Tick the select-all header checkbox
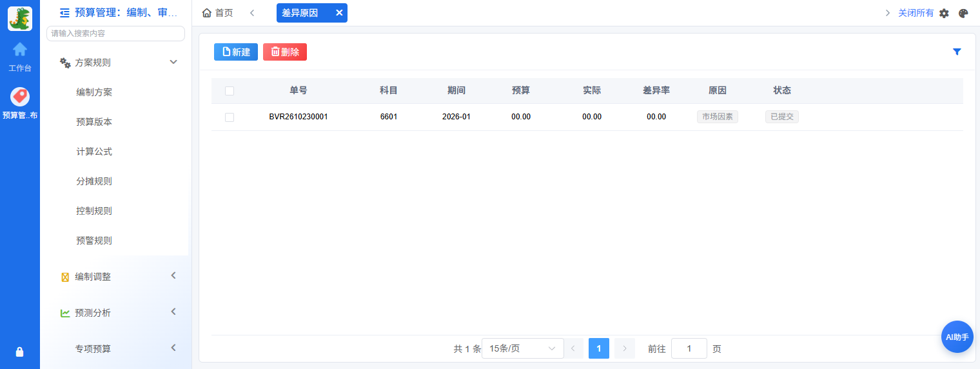 coord(230,91)
